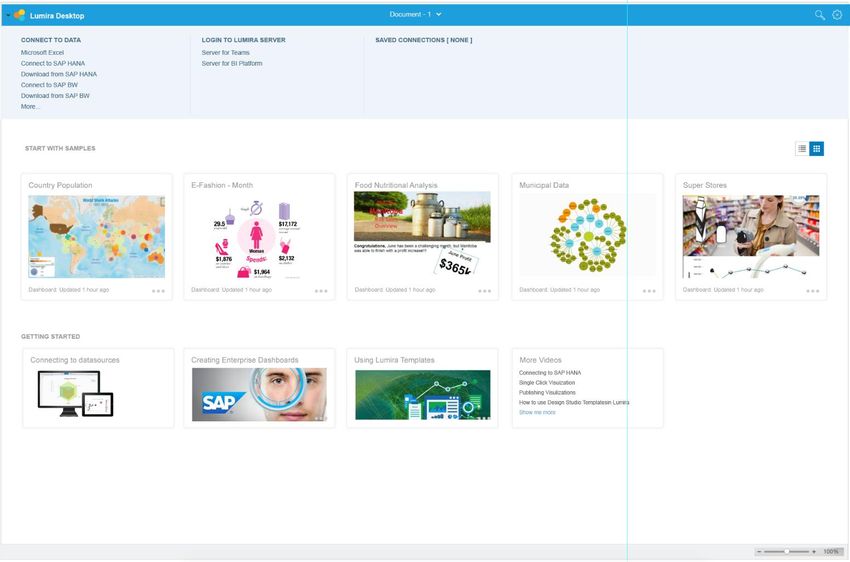Click the More Videos heading
Image resolution: width=850 pixels, height=562 pixels.
pos(540,360)
